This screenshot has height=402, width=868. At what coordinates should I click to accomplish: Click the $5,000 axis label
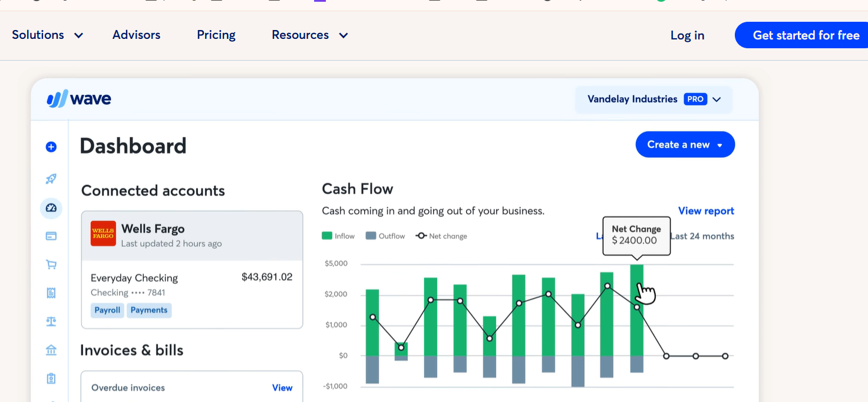[336, 263]
